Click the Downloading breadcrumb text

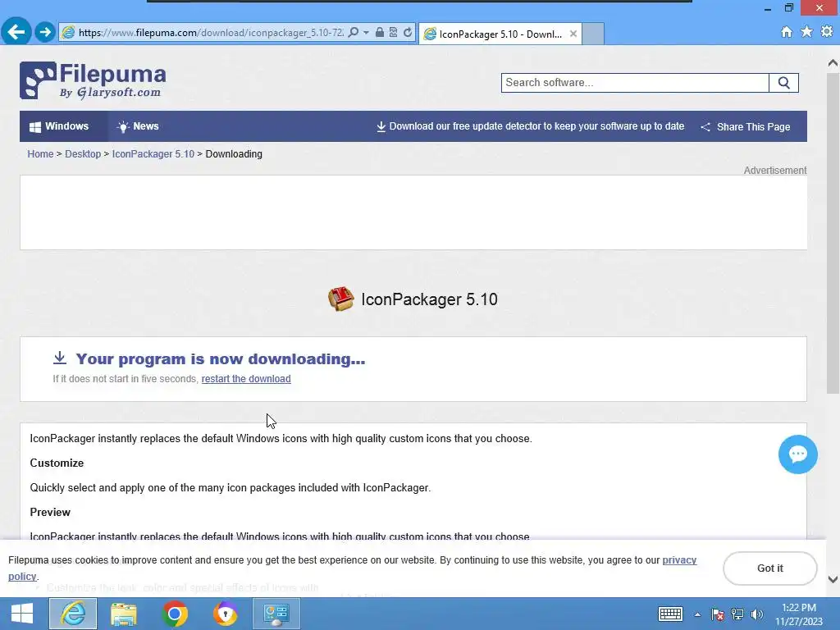point(234,153)
